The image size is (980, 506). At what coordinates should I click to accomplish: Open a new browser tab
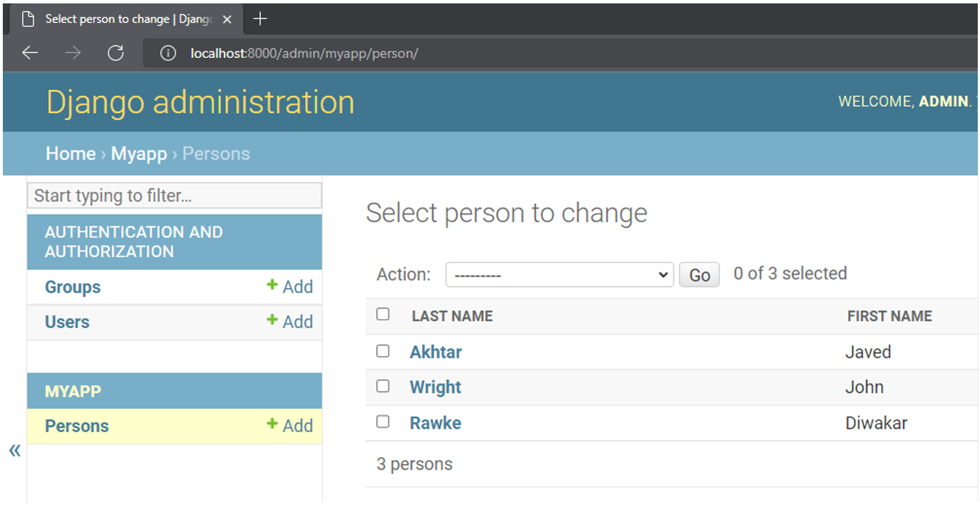260,19
